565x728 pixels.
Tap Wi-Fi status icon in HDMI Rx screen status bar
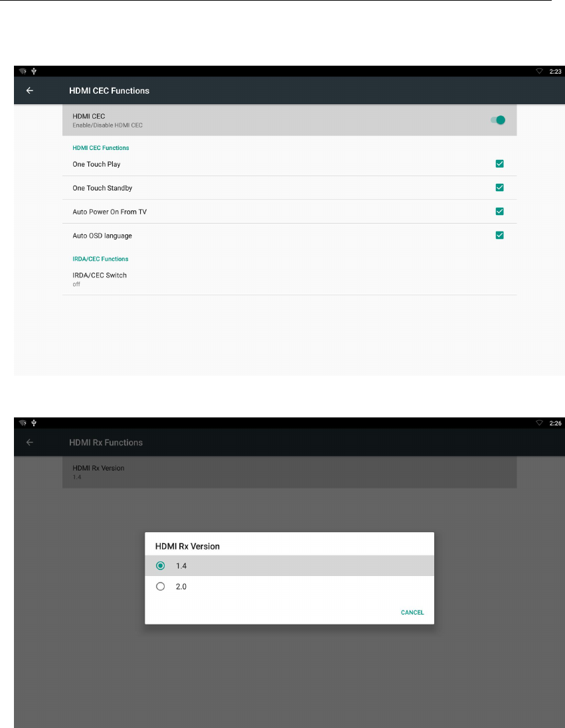point(23,423)
